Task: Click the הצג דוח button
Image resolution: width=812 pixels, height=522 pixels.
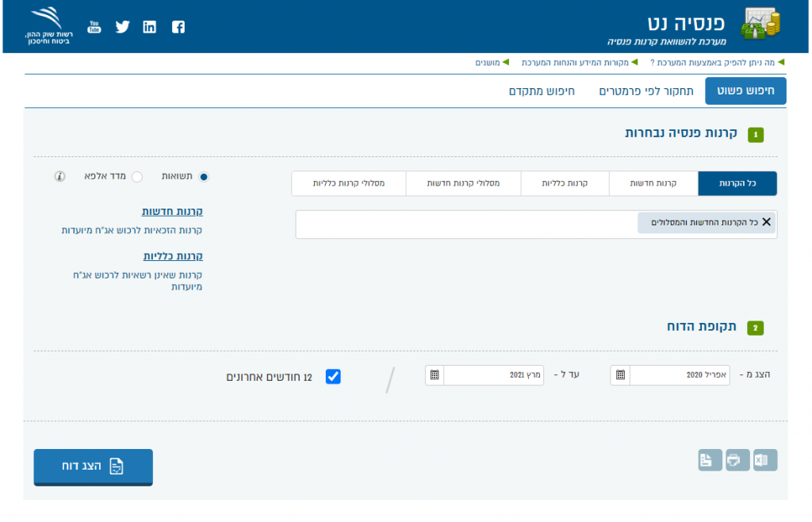Action: [x=93, y=466]
